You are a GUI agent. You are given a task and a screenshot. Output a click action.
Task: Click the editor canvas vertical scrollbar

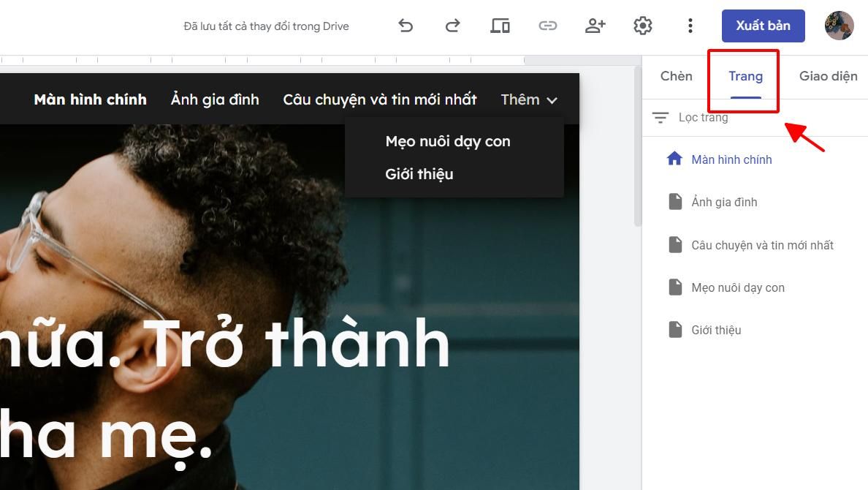coord(638,147)
